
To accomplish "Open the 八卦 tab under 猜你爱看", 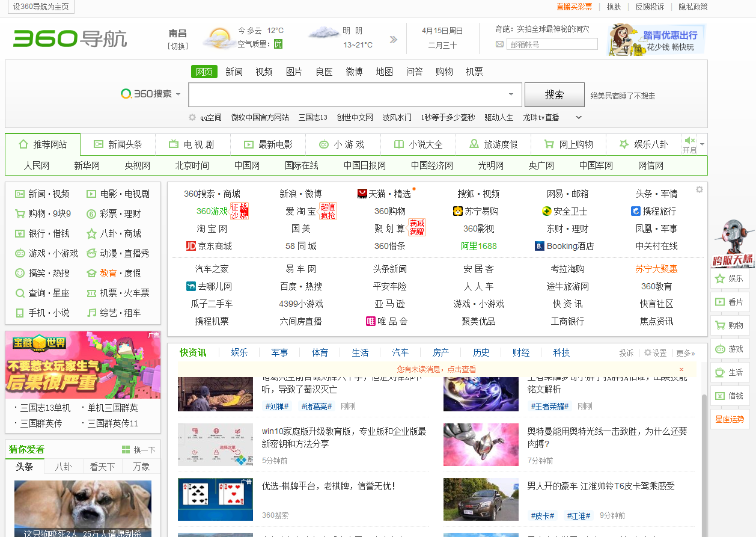I will click(x=64, y=467).
